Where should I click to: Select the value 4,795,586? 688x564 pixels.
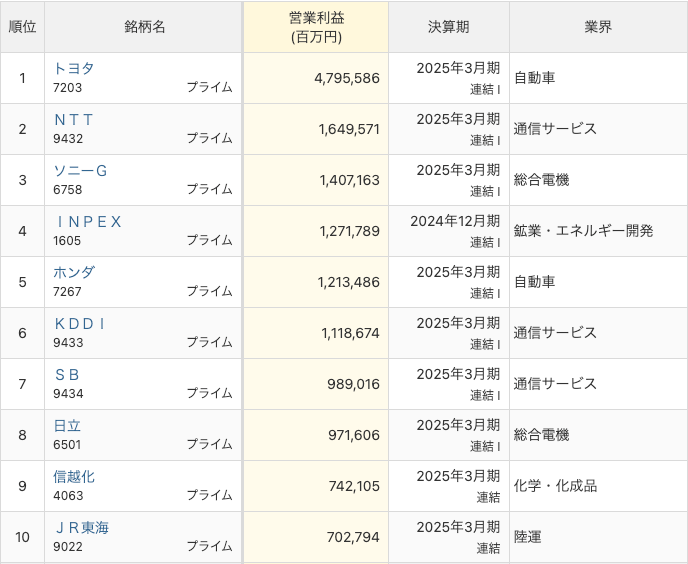347,78
